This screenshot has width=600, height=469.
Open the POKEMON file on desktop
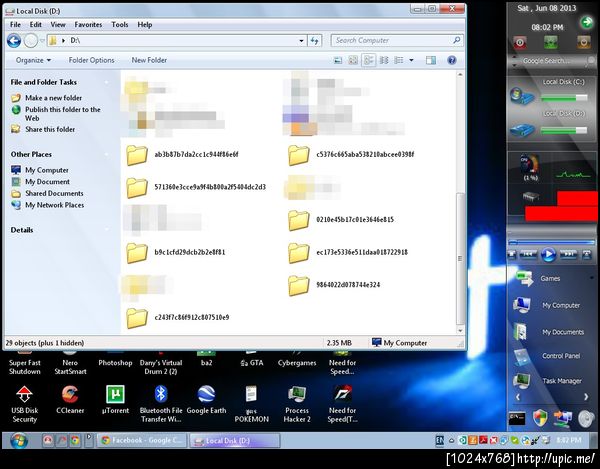point(251,404)
